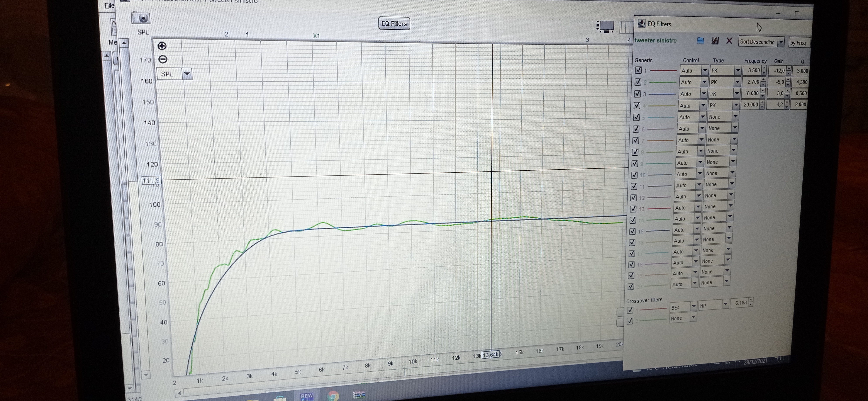Toggle filter 2 checkbox
The width and height of the screenshot is (868, 401).
[637, 82]
